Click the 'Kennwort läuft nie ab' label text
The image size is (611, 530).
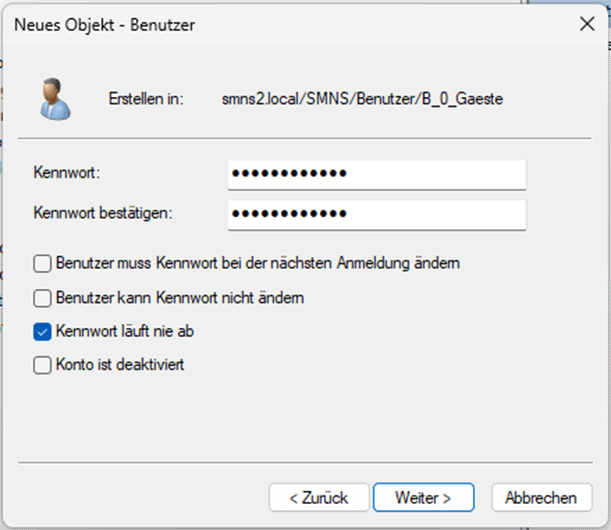[x=121, y=332]
